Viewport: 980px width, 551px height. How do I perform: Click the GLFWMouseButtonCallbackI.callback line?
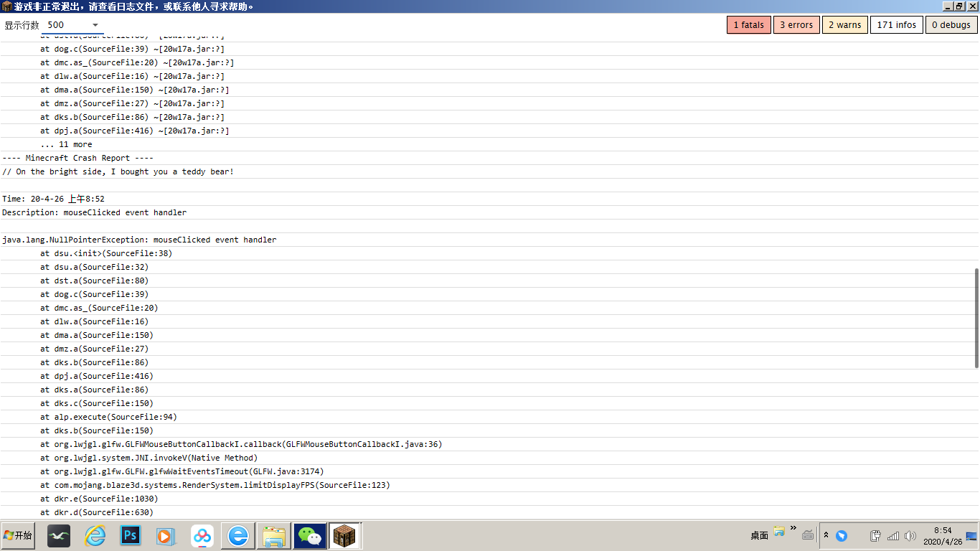[x=241, y=444]
